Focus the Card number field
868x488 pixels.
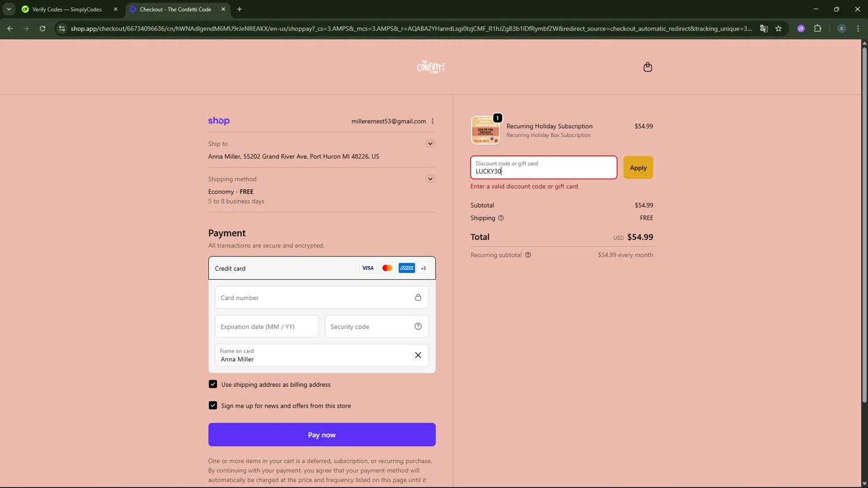coord(322,298)
